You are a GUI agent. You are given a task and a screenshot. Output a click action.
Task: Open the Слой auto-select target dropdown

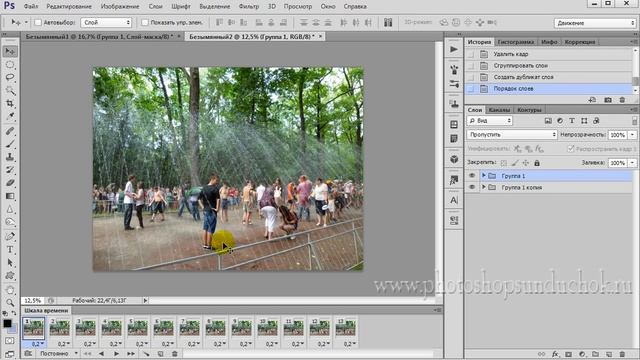[106, 22]
